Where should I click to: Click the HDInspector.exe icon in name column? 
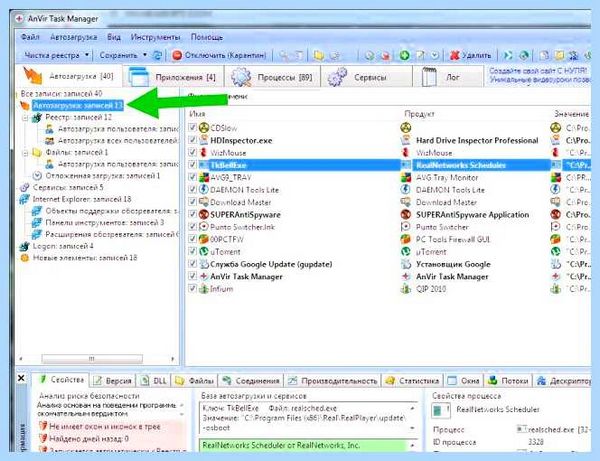point(204,140)
